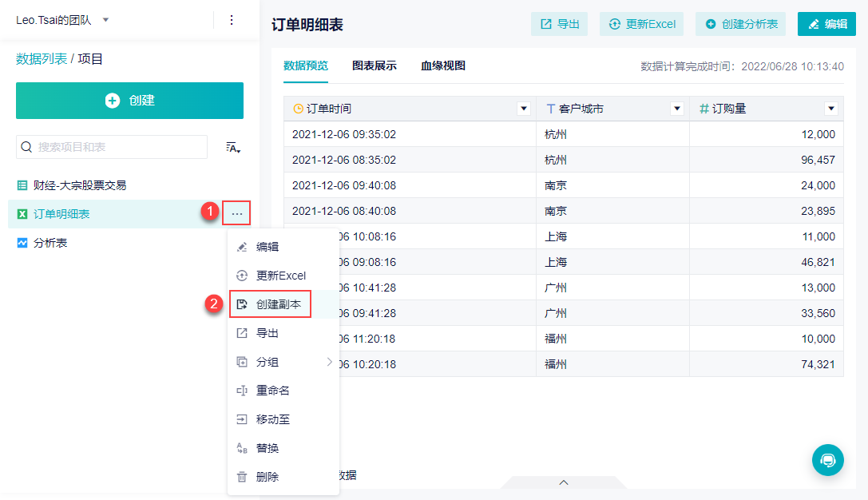Select 创建副本 from the context menu
This screenshot has width=868, height=500.
278,304
